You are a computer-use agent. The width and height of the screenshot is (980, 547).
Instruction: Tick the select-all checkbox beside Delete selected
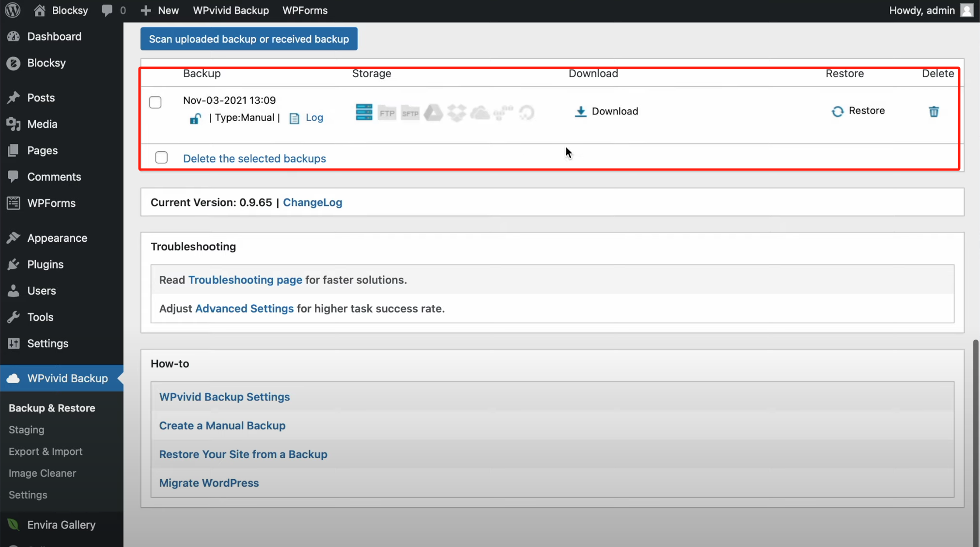[x=161, y=157]
